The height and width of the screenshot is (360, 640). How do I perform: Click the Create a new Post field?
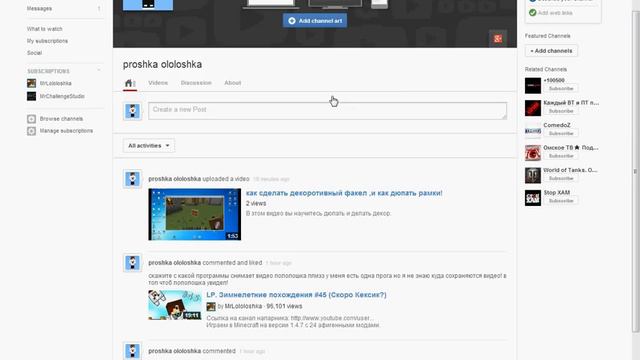click(327, 111)
